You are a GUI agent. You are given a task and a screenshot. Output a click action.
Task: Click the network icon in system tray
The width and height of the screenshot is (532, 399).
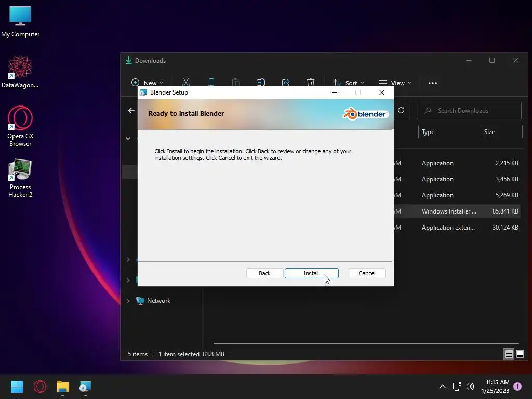point(457,387)
